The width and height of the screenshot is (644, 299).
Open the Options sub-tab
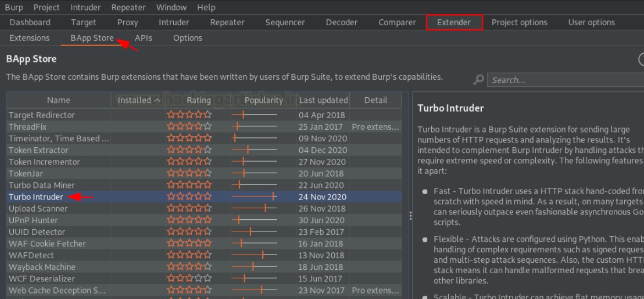[x=188, y=38]
